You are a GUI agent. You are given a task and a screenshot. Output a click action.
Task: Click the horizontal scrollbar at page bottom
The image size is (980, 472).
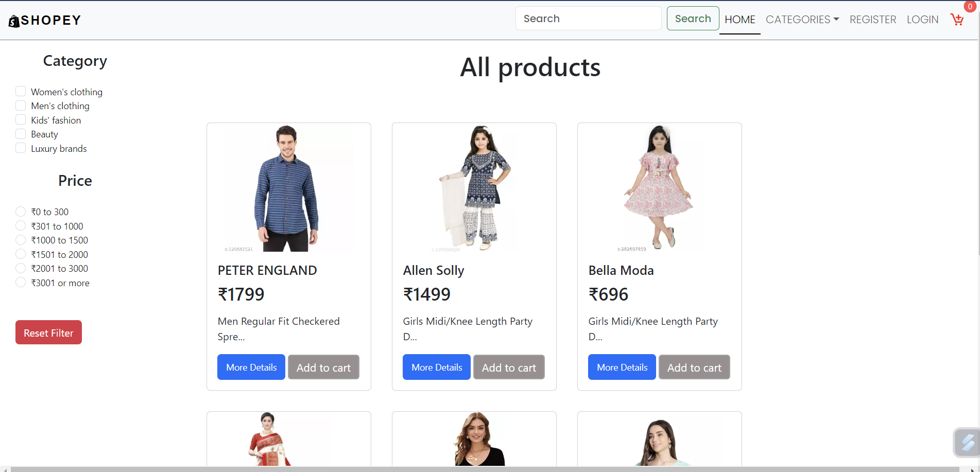click(484, 469)
